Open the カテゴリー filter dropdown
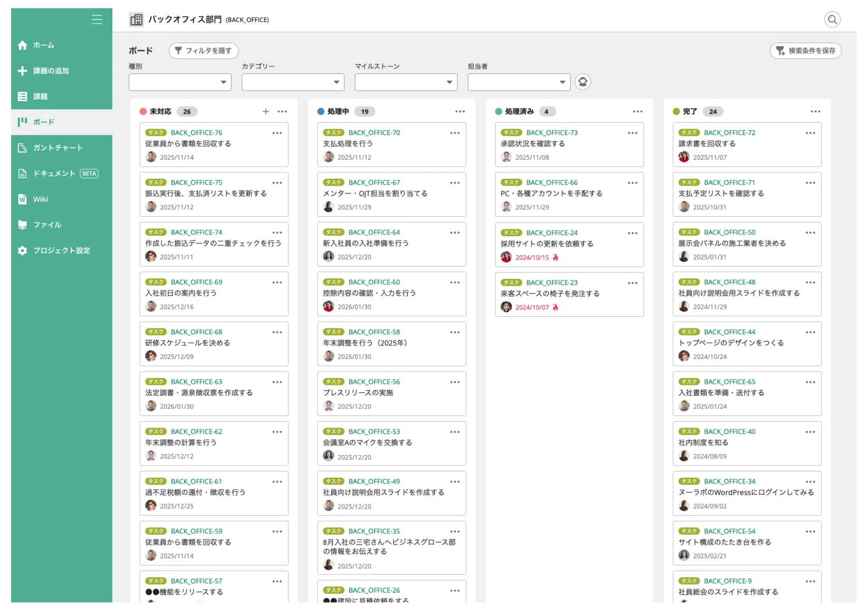This screenshot has height=610, width=868. pos(293,82)
